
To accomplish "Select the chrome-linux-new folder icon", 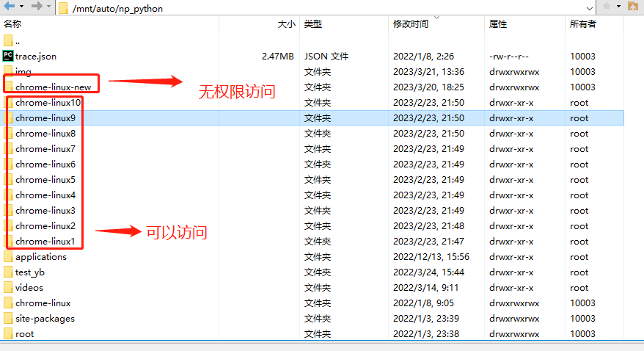I will point(8,87).
